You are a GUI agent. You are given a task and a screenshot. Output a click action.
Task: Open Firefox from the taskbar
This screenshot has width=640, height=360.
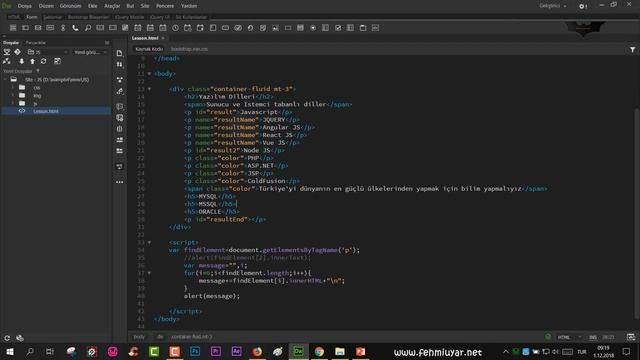pyautogui.click(x=257, y=351)
